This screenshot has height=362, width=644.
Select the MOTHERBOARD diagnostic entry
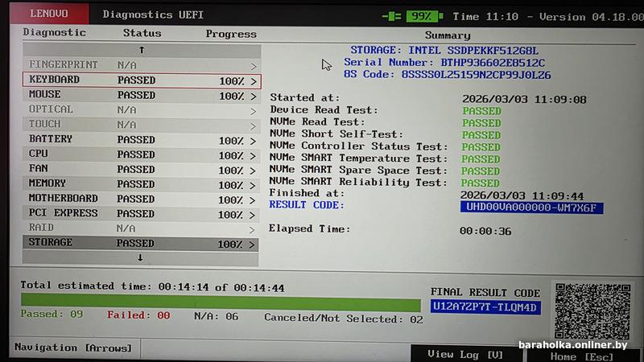(141, 199)
